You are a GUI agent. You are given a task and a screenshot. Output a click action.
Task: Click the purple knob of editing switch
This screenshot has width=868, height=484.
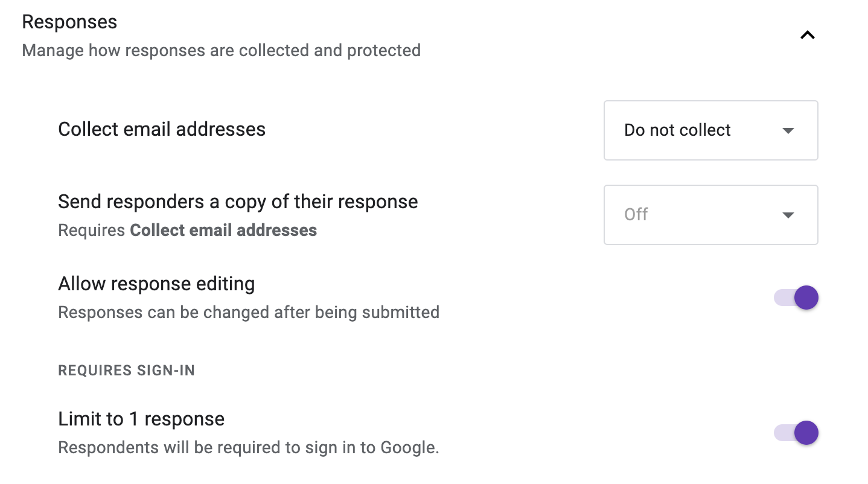(806, 298)
